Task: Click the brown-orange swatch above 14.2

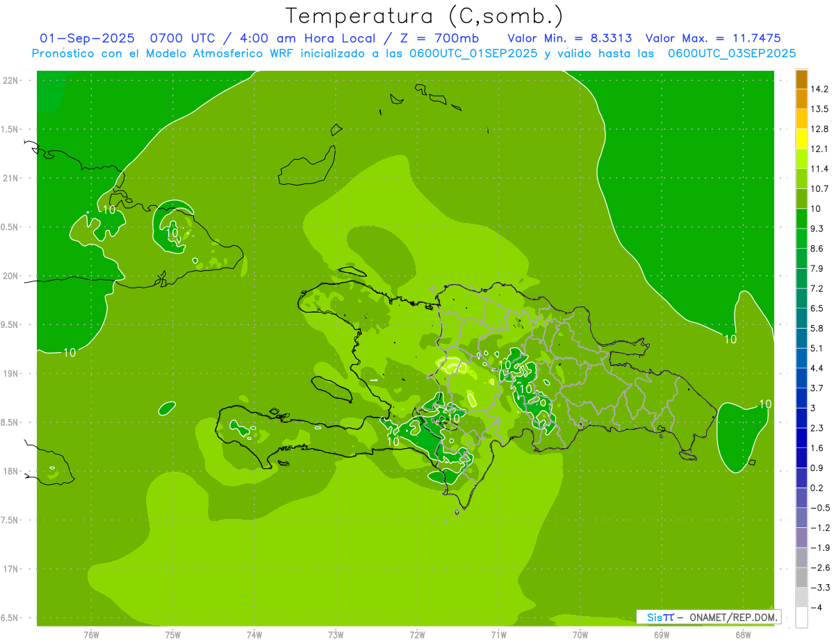Action: point(801,80)
